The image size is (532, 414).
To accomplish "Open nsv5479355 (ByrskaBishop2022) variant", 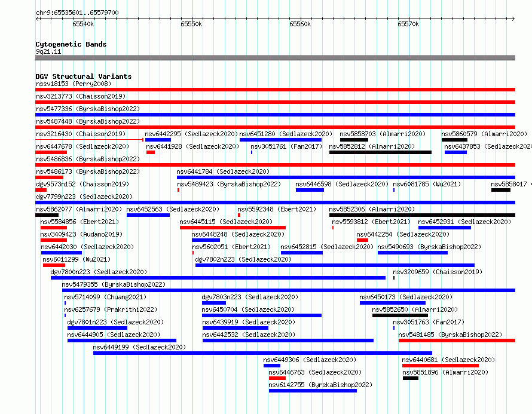I will point(114,284).
